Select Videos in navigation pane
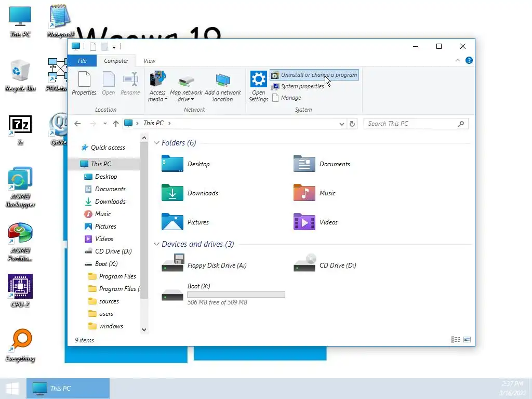The height and width of the screenshot is (399, 532). [98, 239]
